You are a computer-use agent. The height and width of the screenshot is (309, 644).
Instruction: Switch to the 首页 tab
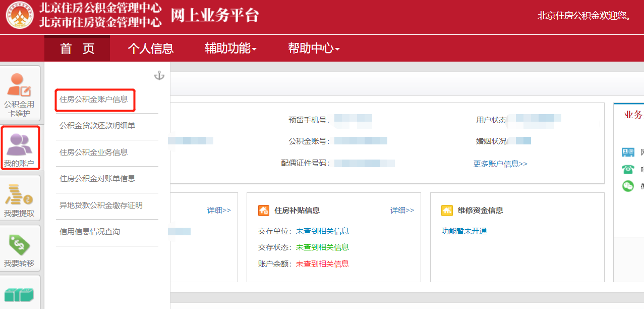(77, 48)
